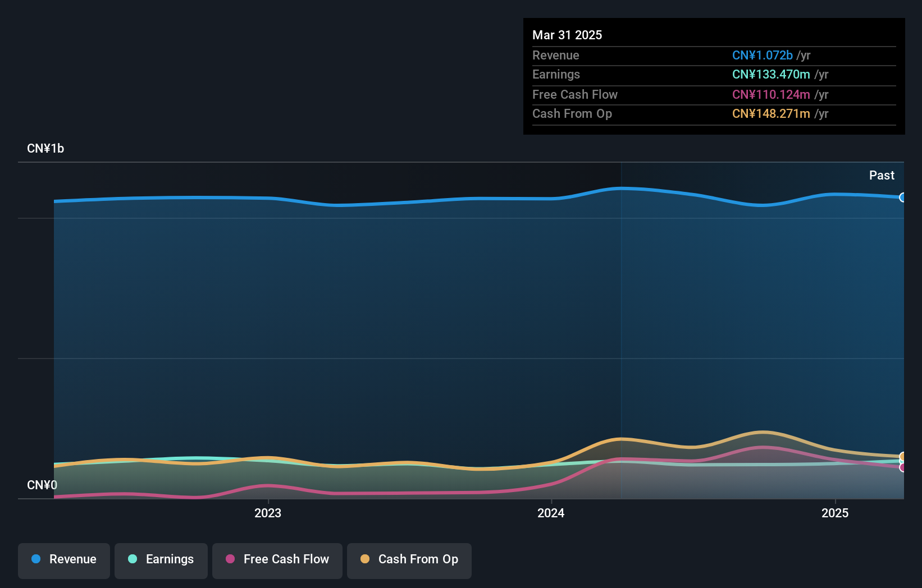
Task: Toggle the Revenue legend button
Action: coord(64,561)
